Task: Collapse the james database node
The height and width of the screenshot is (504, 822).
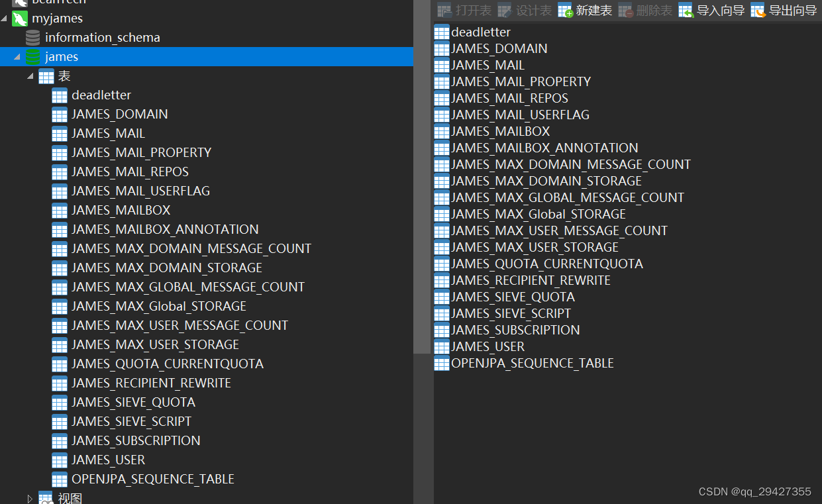Action: pyautogui.click(x=17, y=57)
